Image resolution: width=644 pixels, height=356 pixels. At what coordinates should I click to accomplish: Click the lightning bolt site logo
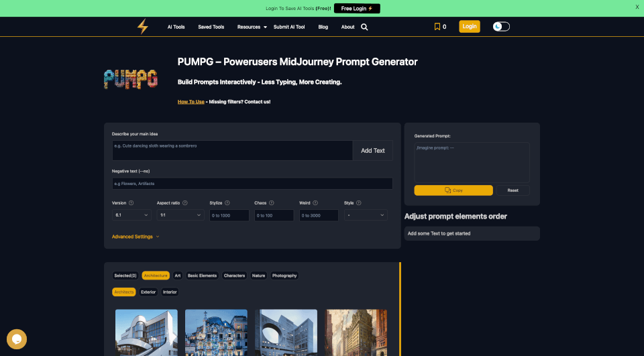[142, 27]
